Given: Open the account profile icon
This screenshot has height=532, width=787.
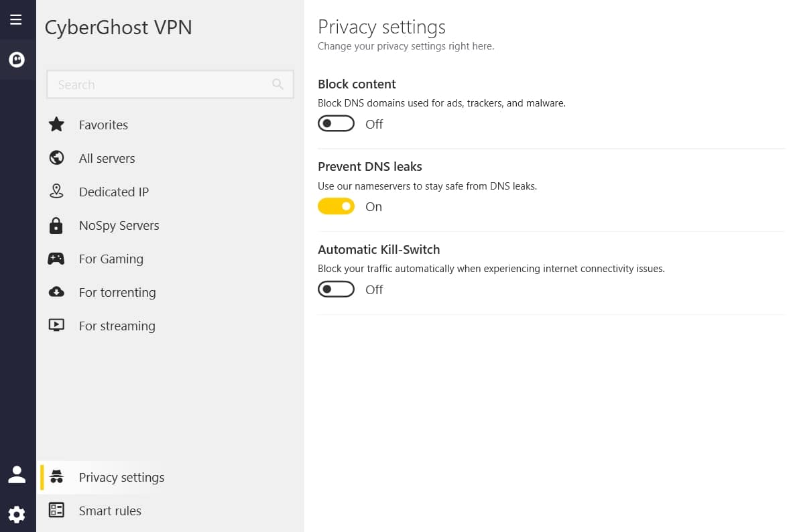Looking at the screenshot, I should tap(17, 475).
